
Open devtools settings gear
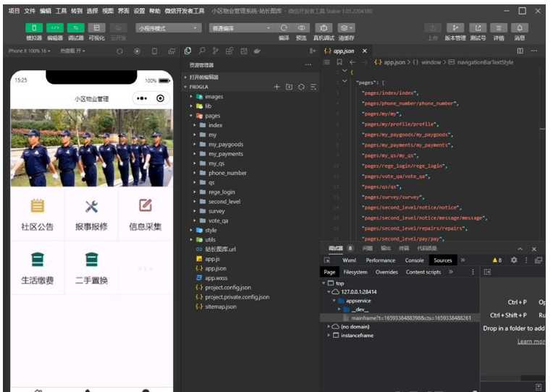514,260
